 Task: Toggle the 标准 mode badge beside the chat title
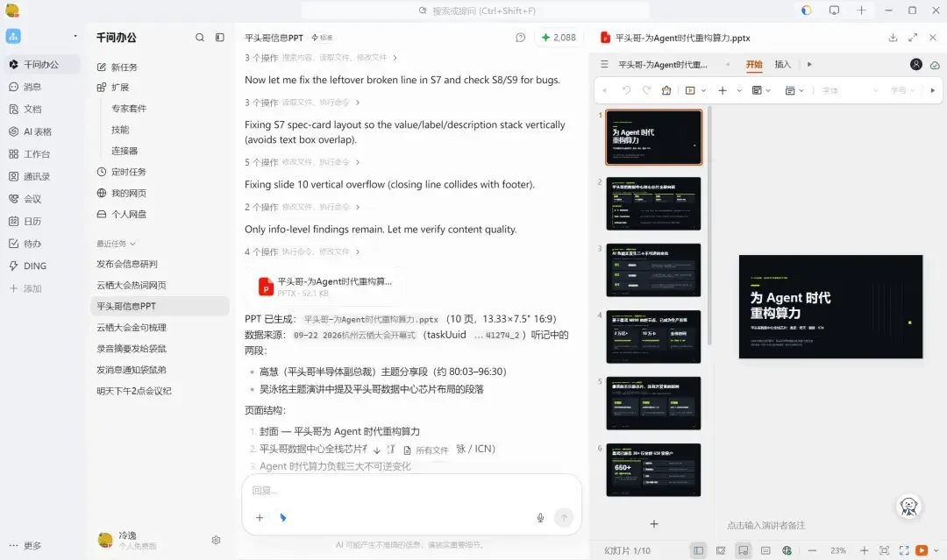point(322,38)
